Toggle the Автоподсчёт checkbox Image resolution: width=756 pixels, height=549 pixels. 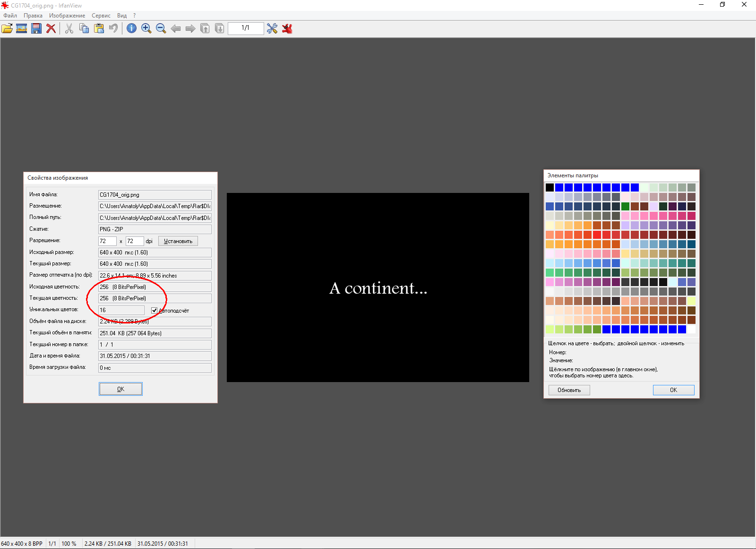coord(154,310)
